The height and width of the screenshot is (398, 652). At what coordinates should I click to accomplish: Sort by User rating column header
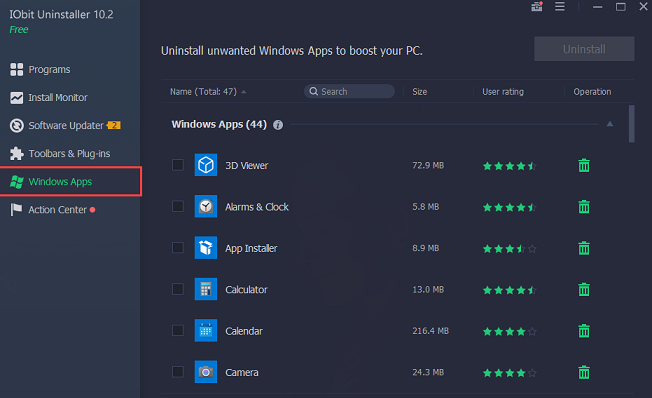click(x=503, y=91)
